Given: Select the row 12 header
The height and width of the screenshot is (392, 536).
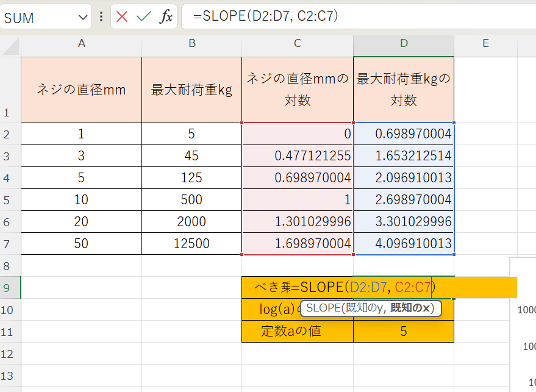Looking at the screenshot, I should point(10,354).
